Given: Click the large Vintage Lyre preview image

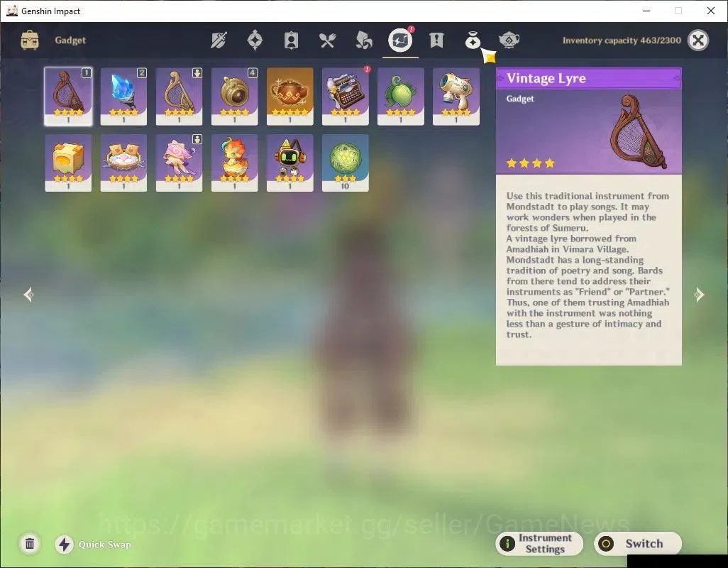Looking at the screenshot, I should 639,132.
